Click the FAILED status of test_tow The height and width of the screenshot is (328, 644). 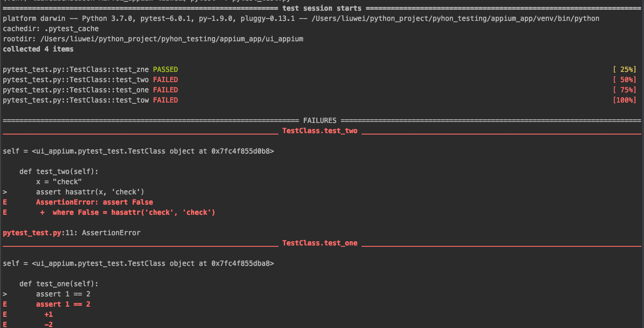[x=166, y=100]
